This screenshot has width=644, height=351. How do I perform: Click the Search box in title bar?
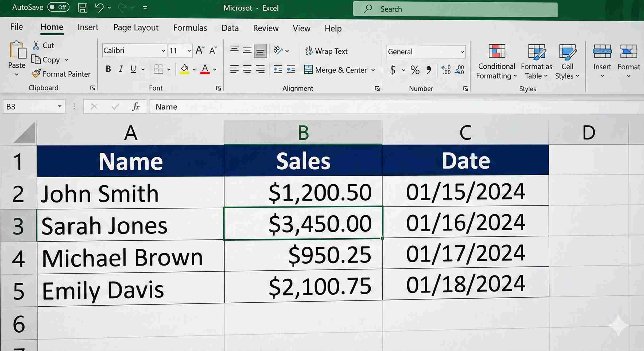[455, 9]
